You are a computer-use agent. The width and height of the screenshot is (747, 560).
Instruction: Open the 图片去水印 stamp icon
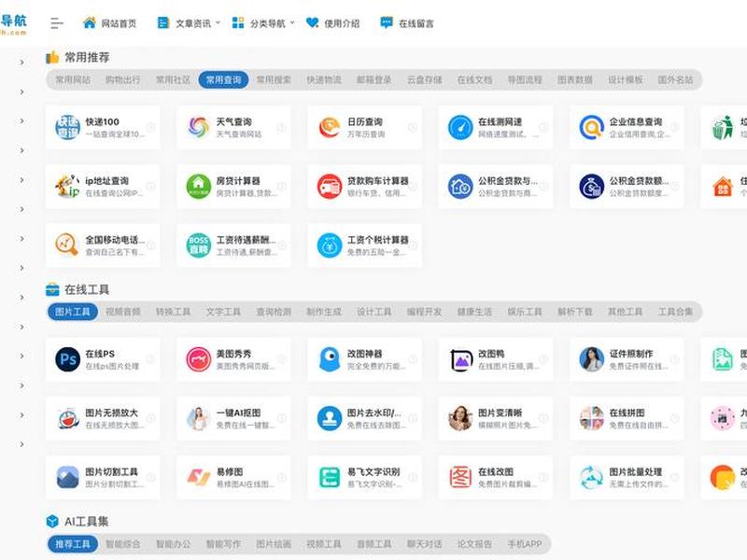tap(330, 418)
